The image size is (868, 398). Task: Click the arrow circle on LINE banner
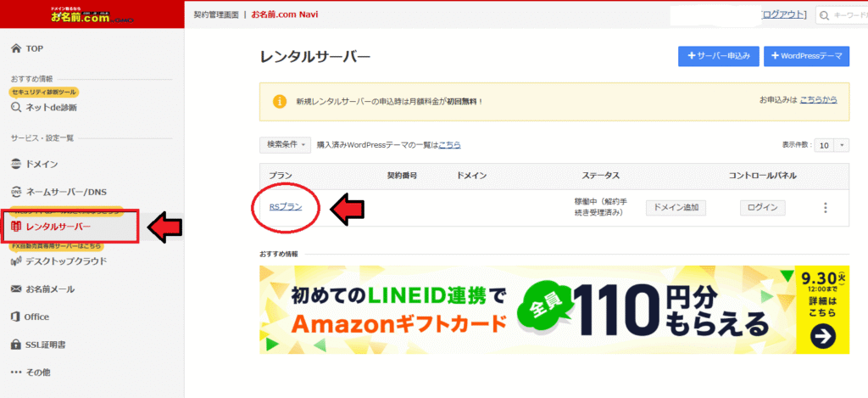(x=822, y=336)
